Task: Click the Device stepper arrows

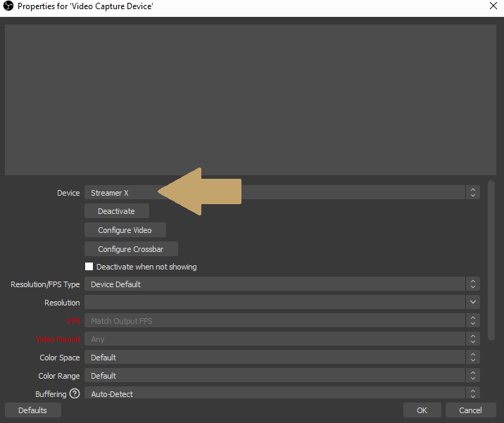Action: [473, 192]
